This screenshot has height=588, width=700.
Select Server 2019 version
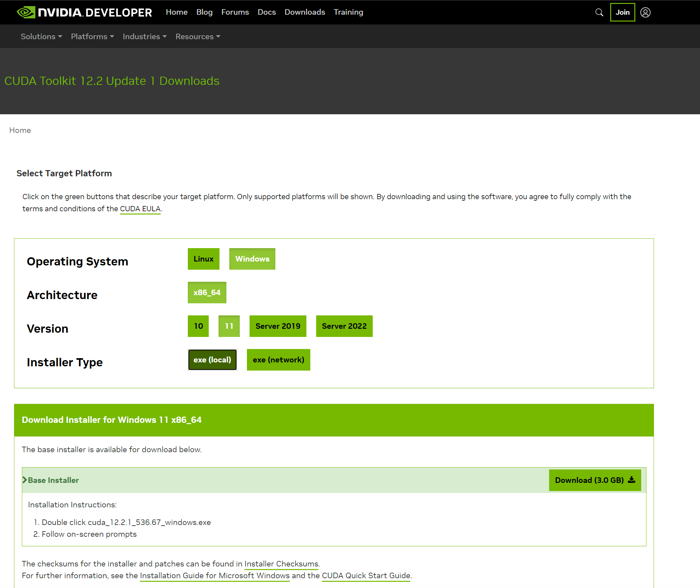pos(278,326)
